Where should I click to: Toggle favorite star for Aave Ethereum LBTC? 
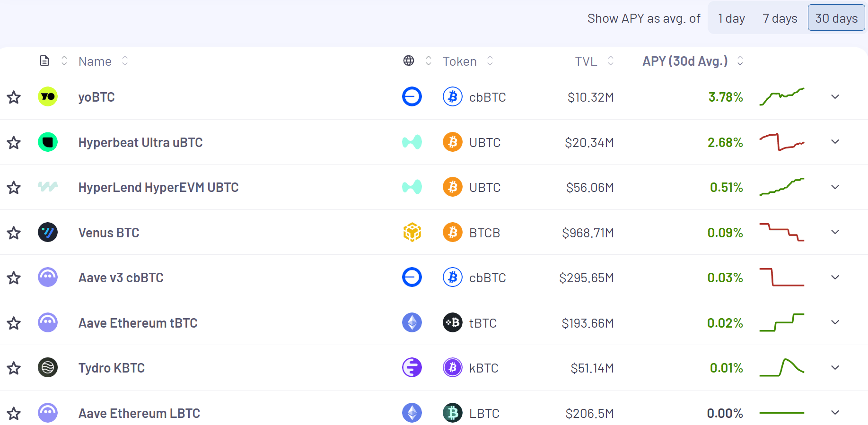(14, 414)
